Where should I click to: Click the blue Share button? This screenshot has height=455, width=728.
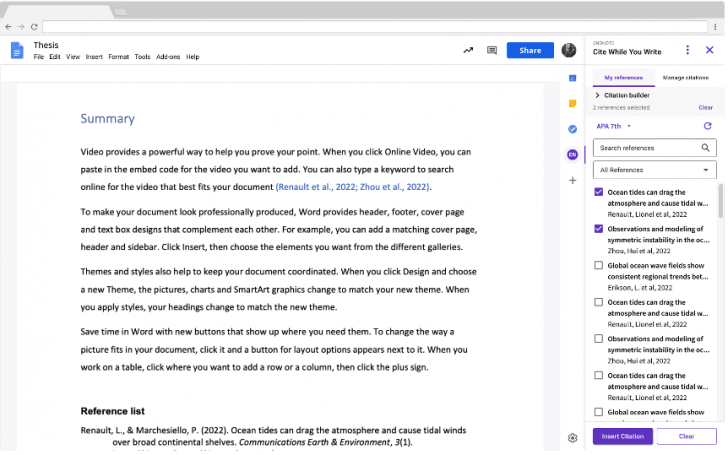[530, 50]
